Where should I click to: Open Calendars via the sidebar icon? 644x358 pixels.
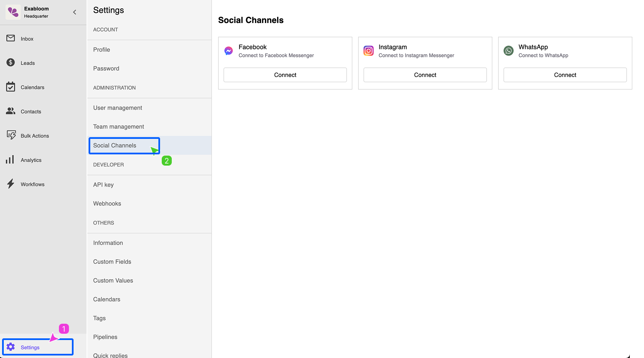(11, 87)
